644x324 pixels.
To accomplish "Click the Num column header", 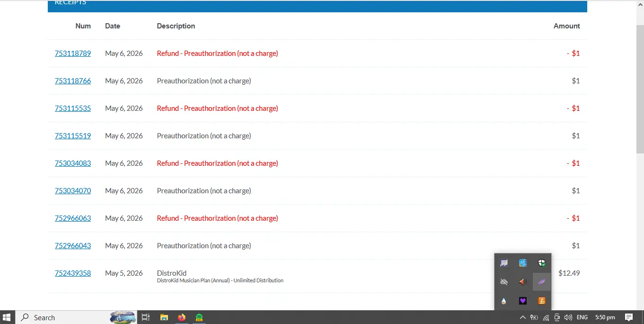I will coord(83,26).
